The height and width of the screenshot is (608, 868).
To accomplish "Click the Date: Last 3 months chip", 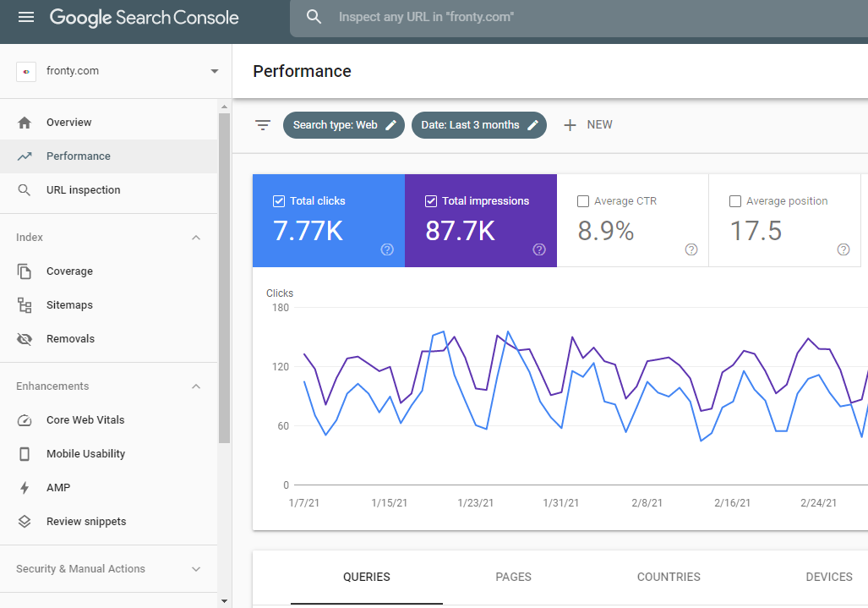I will point(479,125).
